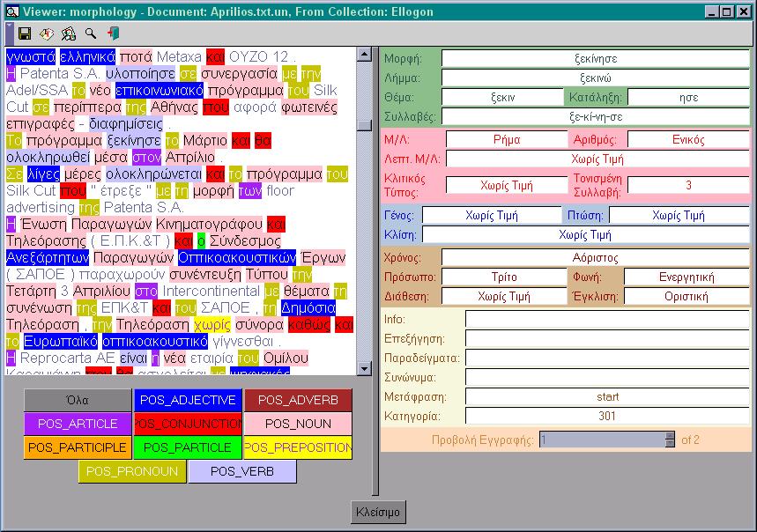Screen dimensions: 757x532
Task: Click the text pane scrollbar thumb
Action: pyautogui.click(x=364, y=125)
